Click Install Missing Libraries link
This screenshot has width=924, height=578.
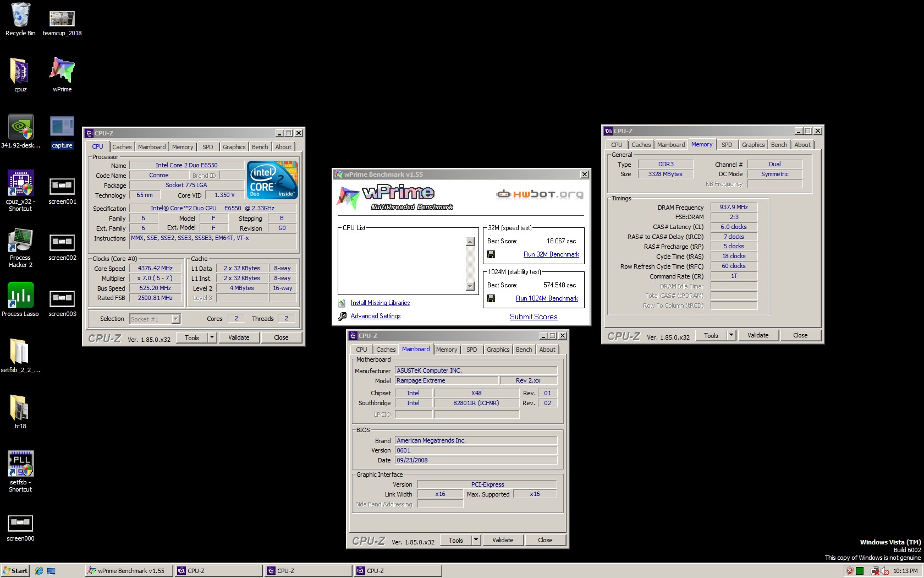(380, 303)
